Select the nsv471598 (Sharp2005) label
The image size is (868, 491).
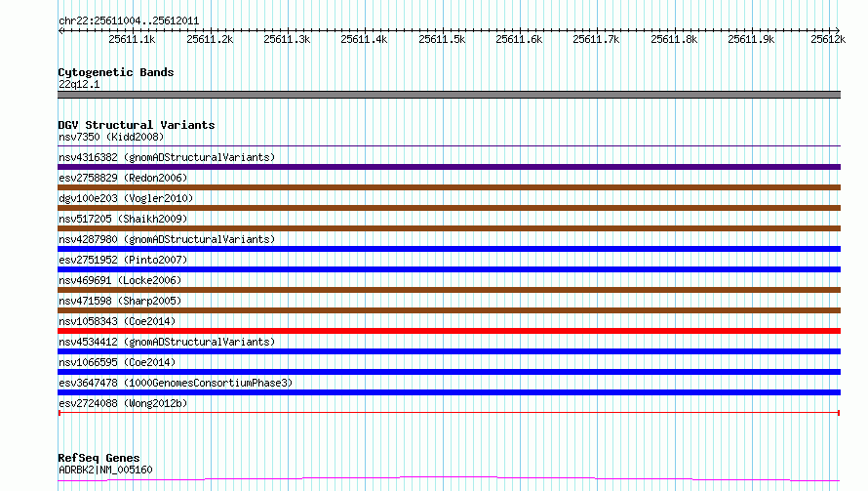120,301
